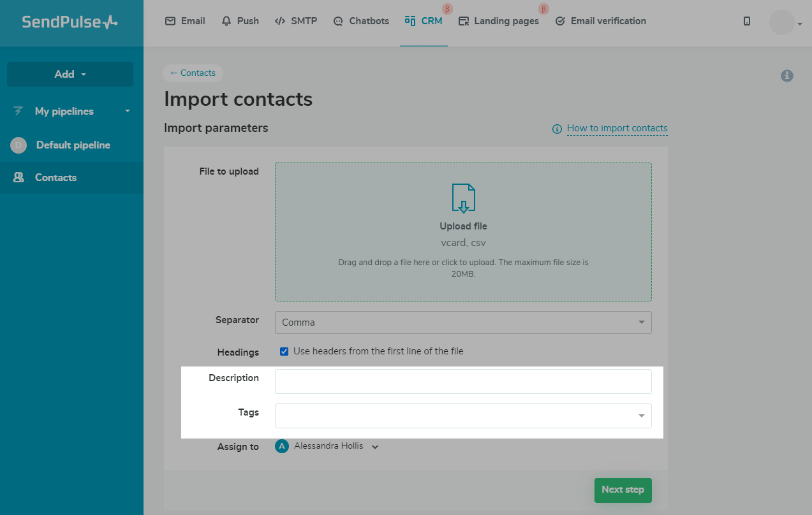812x515 pixels.
Task: Open the How to import contacts link
Action: click(617, 128)
